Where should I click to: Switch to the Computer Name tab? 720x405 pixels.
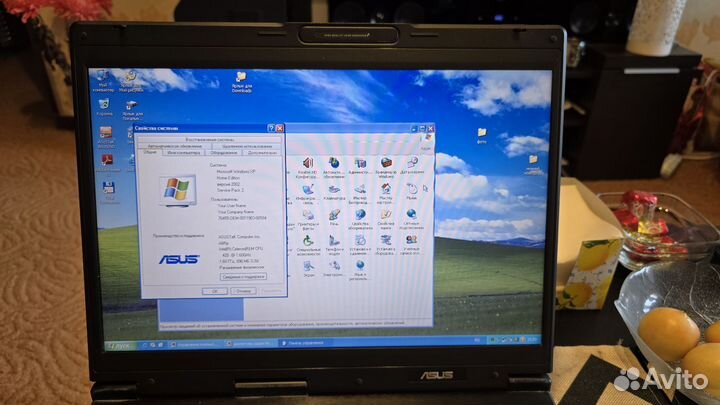click(x=184, y=152)
